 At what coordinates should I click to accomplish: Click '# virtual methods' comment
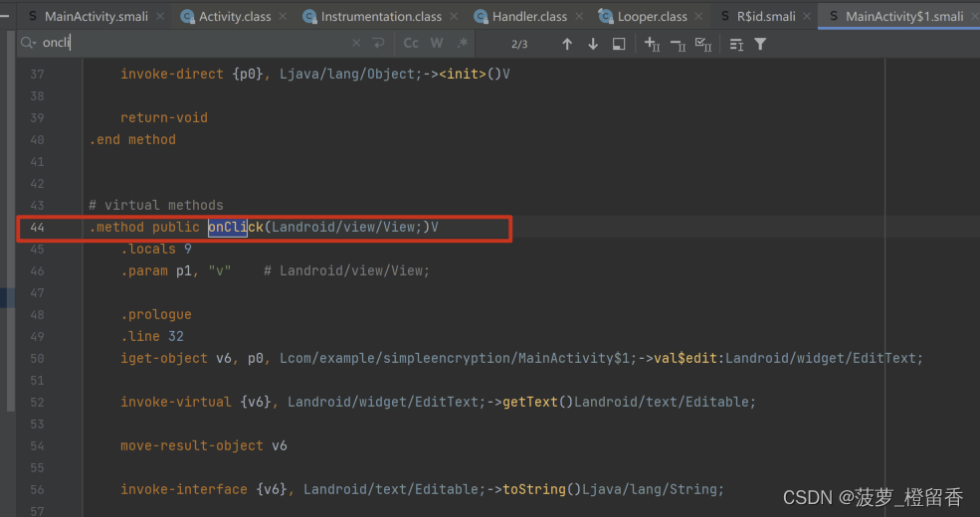click(x=155, y=205)
